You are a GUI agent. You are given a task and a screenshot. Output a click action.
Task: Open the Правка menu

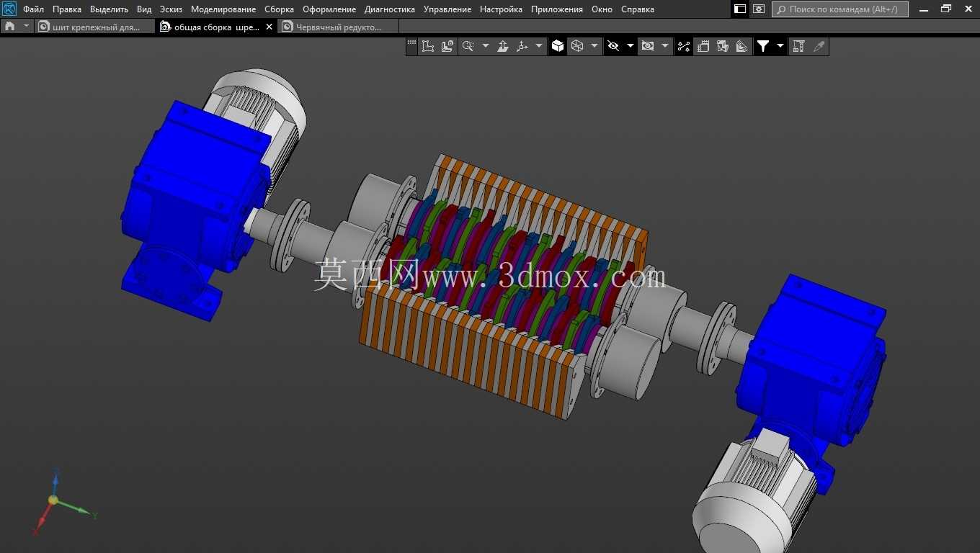point(67,9)
